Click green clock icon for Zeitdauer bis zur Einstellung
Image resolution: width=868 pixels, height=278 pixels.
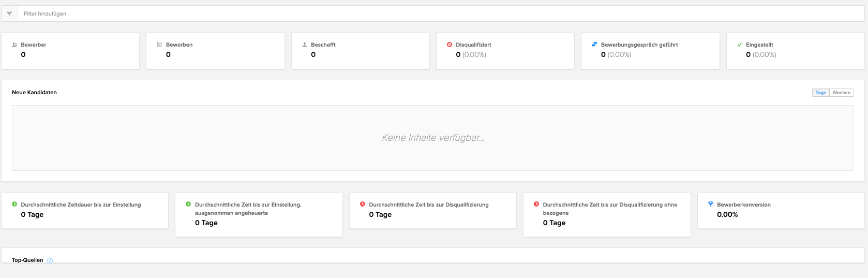coord(14,204)
